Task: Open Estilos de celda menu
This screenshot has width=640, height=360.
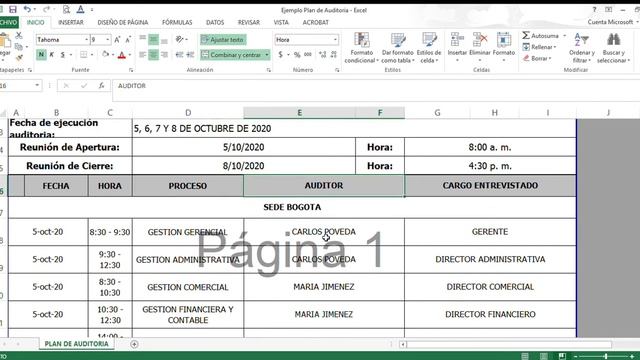Action: click(x=429, y=48)
